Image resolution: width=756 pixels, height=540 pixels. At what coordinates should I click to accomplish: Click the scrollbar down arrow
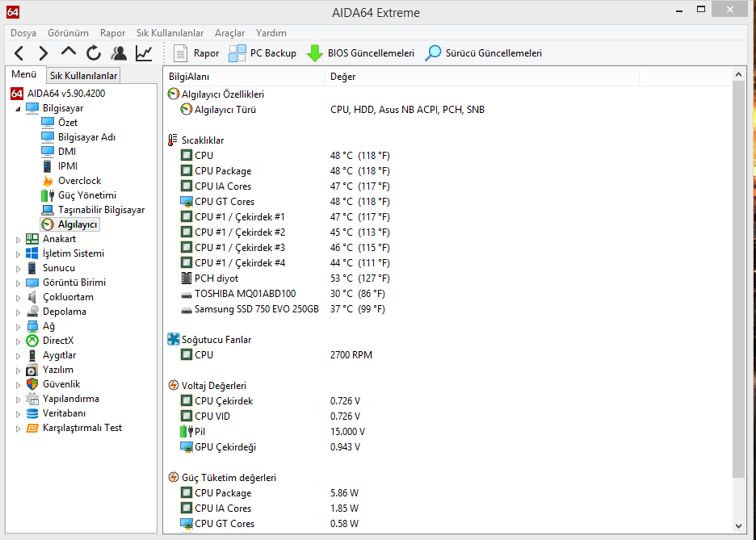point(738,526)
